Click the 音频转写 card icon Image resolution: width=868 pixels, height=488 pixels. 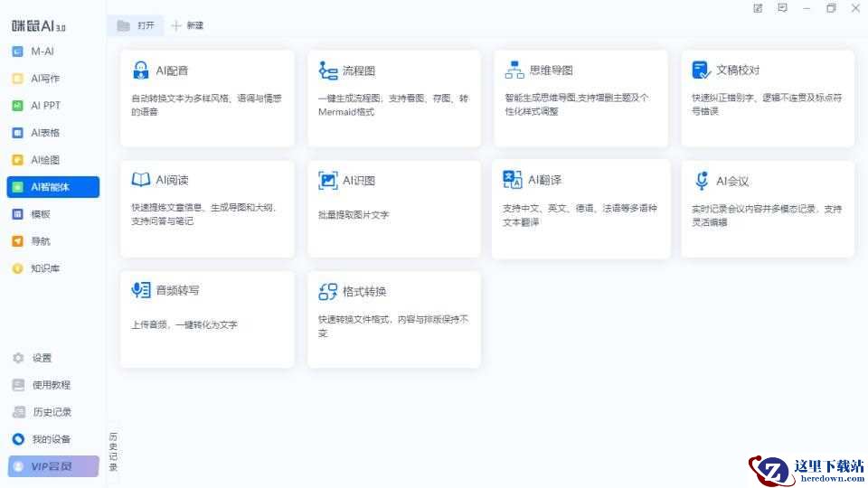click(141, 290)
